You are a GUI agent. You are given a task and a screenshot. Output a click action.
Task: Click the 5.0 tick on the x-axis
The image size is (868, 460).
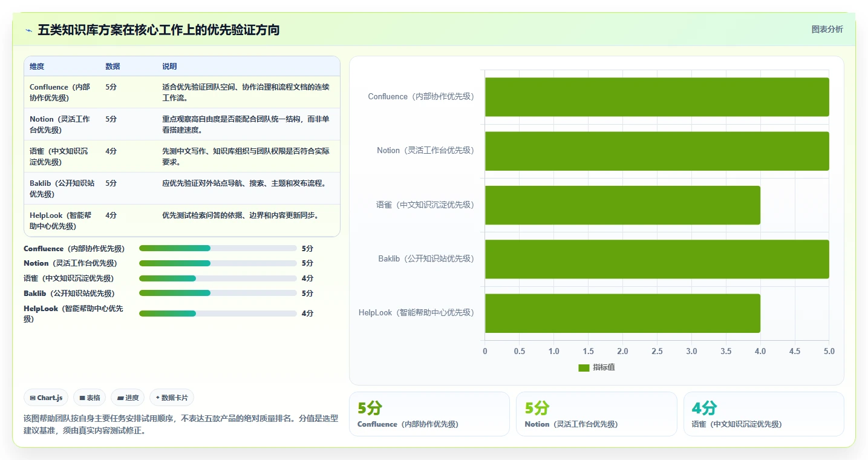tap(829, 352)
